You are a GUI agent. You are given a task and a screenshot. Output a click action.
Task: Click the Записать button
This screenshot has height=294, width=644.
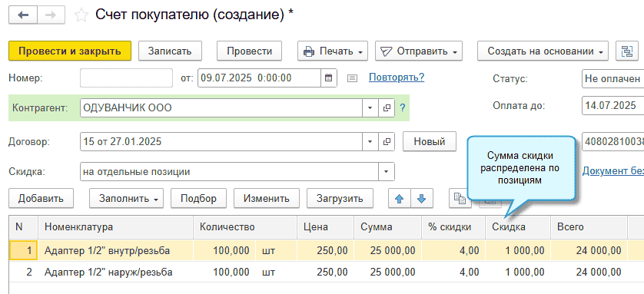(x=170, y=51)
